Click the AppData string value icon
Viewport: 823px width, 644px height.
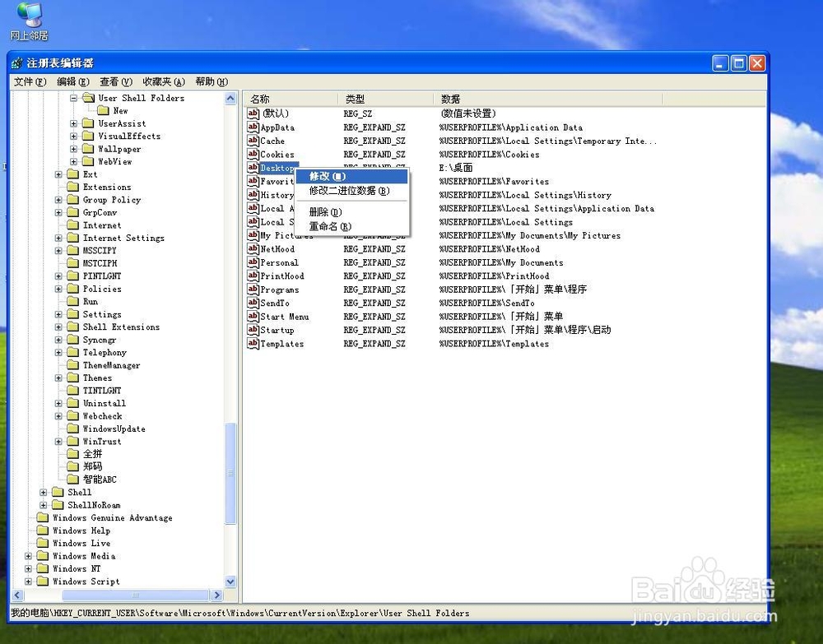click(x=253, y=127)
